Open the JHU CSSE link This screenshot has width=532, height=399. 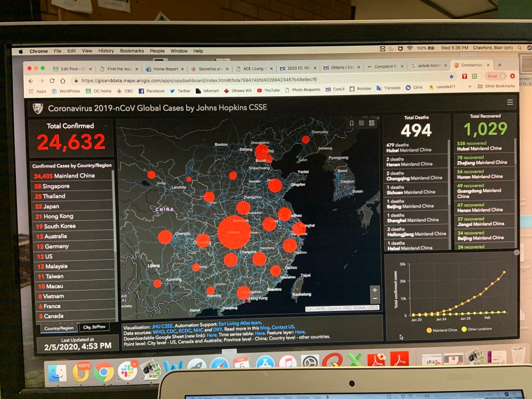[x=162, y=327]
